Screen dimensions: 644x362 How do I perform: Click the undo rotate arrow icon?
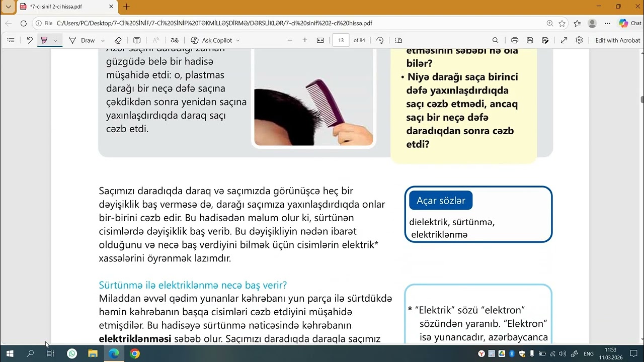[30, 40]
